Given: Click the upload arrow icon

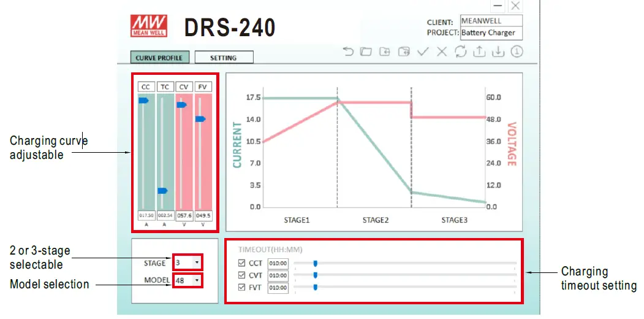Looking at the screenshot, I should [x=479, y=52].
